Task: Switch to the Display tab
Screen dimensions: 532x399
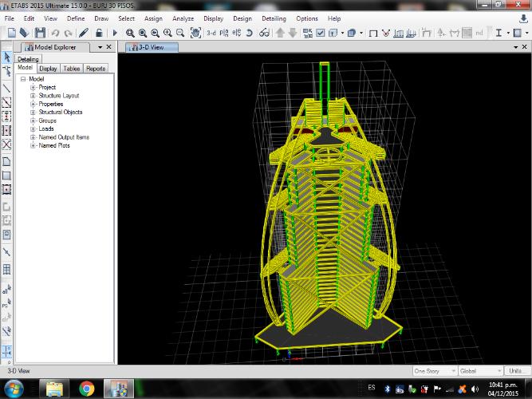Action: [48, 69]
